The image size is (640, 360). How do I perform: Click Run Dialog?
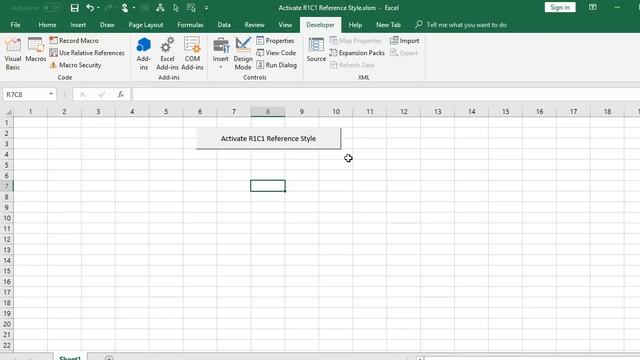click(276, 65)
